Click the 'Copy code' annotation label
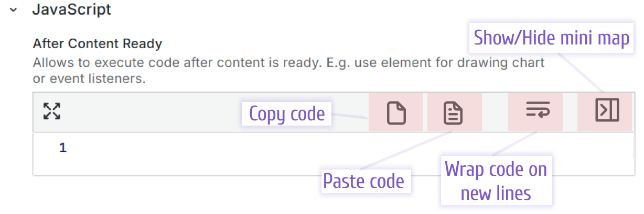Viewport: 644px width, 214px height. [x=287, y=114]
